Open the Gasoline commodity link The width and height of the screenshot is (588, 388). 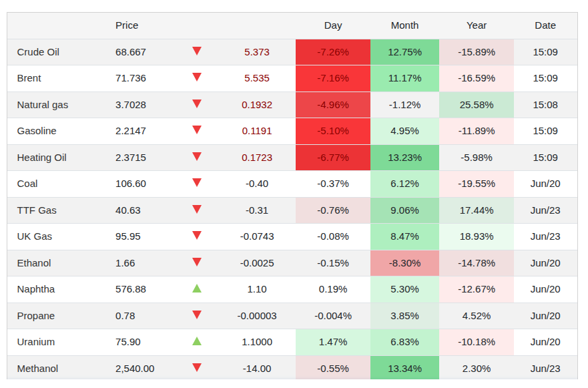point(37,131)
